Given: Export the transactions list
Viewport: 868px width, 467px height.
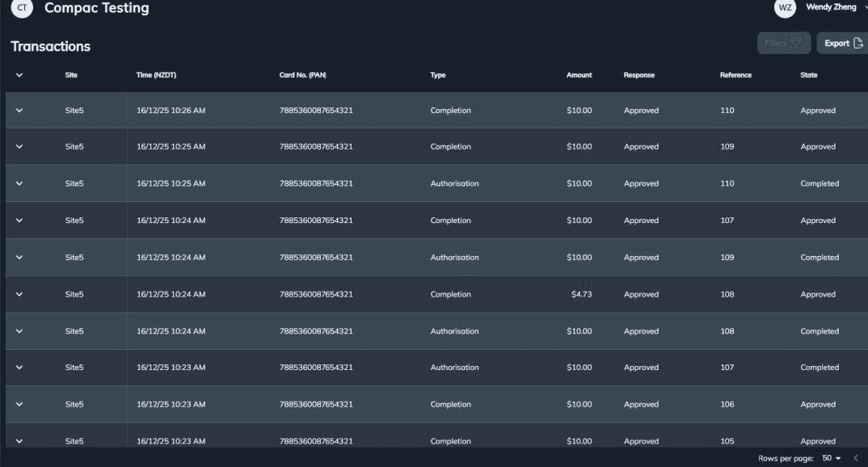Looking at the screenshot, I should [x=843, y=43].
